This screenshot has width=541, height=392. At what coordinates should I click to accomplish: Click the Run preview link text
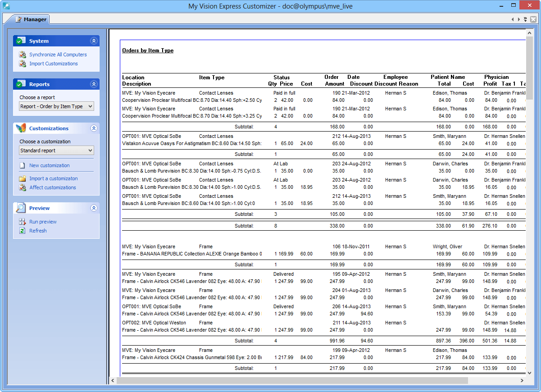click(43, 222)
